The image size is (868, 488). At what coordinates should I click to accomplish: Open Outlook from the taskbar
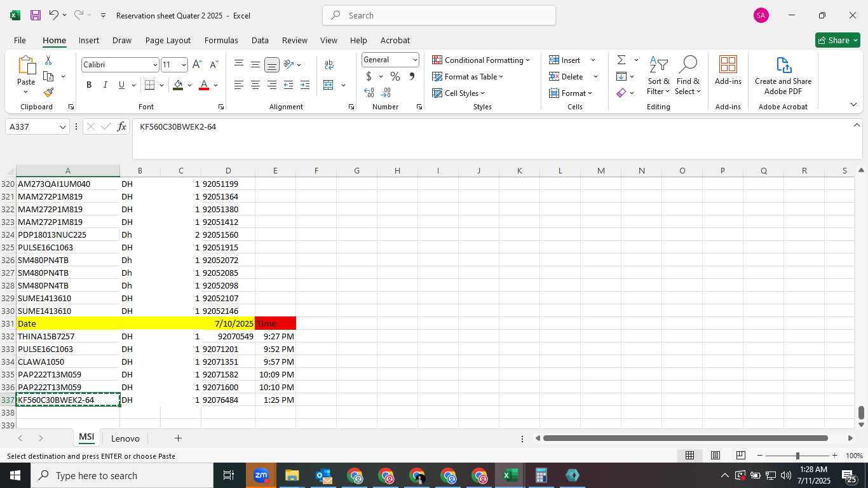(x=323, y=475)
